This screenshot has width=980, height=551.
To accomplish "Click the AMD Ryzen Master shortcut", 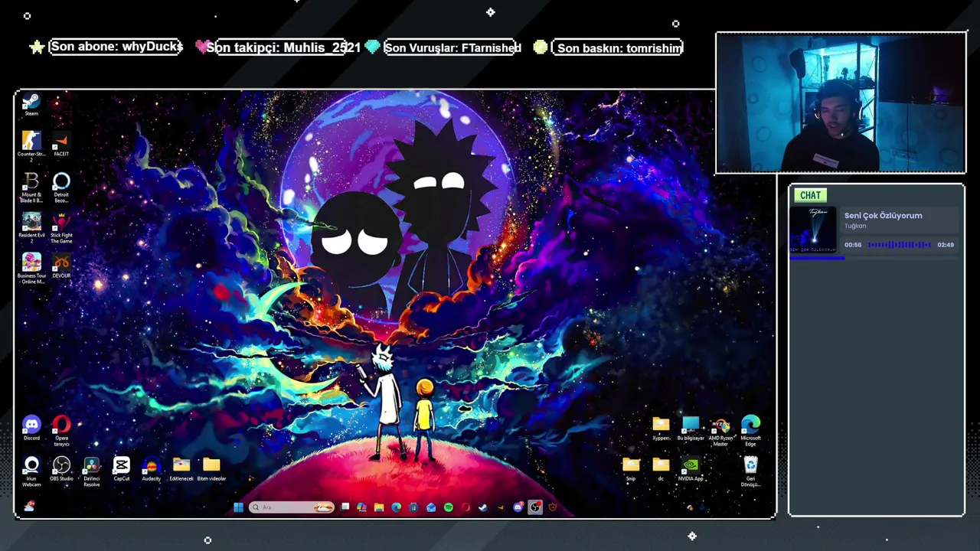I will coord(720,431).
